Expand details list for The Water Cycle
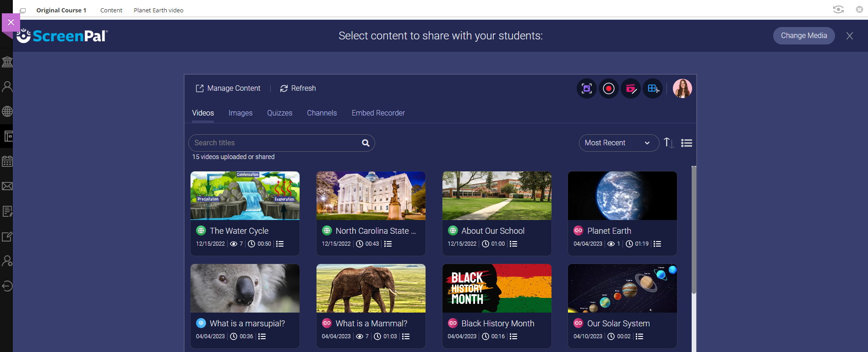This screenshot has height=352, width=868. 280,244
